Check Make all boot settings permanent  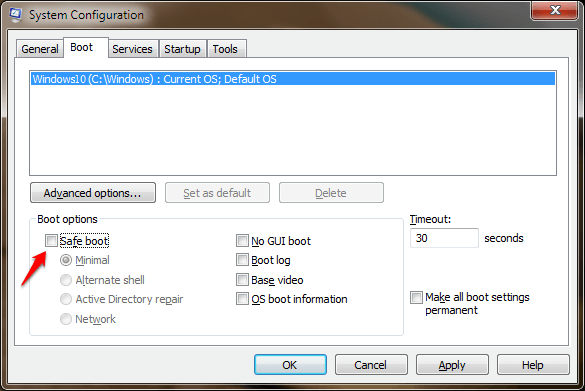416,297
